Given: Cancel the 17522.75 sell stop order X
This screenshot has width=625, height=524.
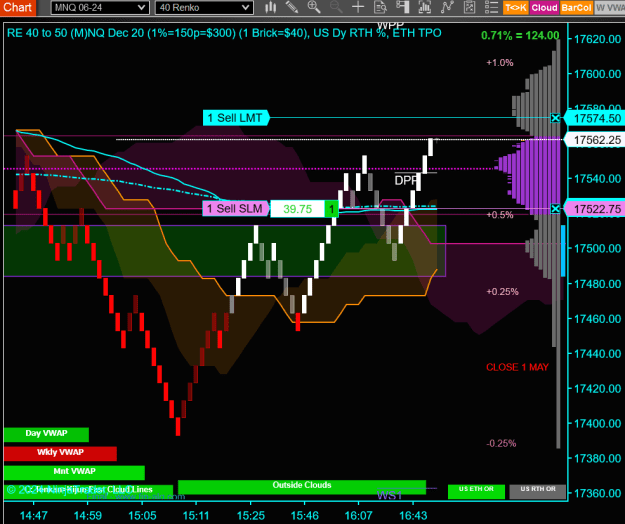Looking at the screenshot, I should (555, 208).
